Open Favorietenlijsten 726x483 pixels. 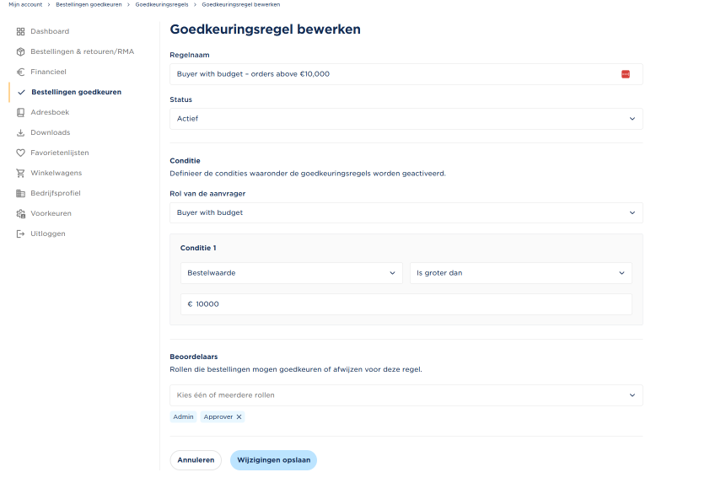(60, 153)
